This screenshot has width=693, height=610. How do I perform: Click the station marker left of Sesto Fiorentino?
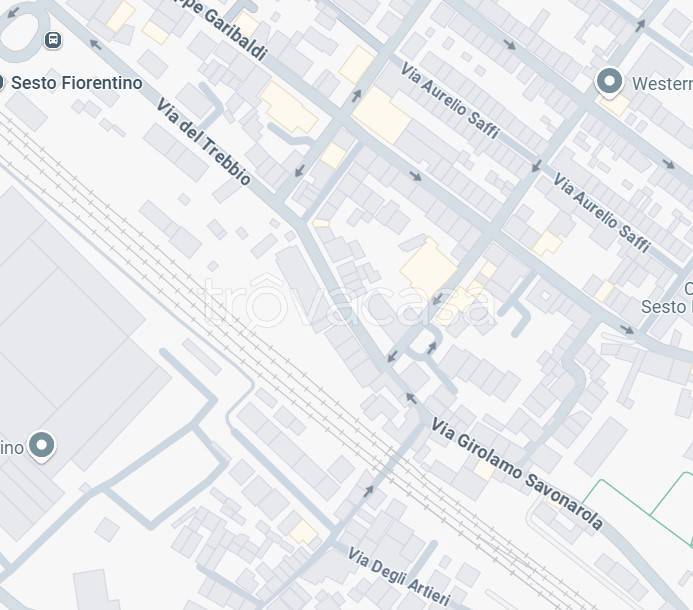coord(1,82)
